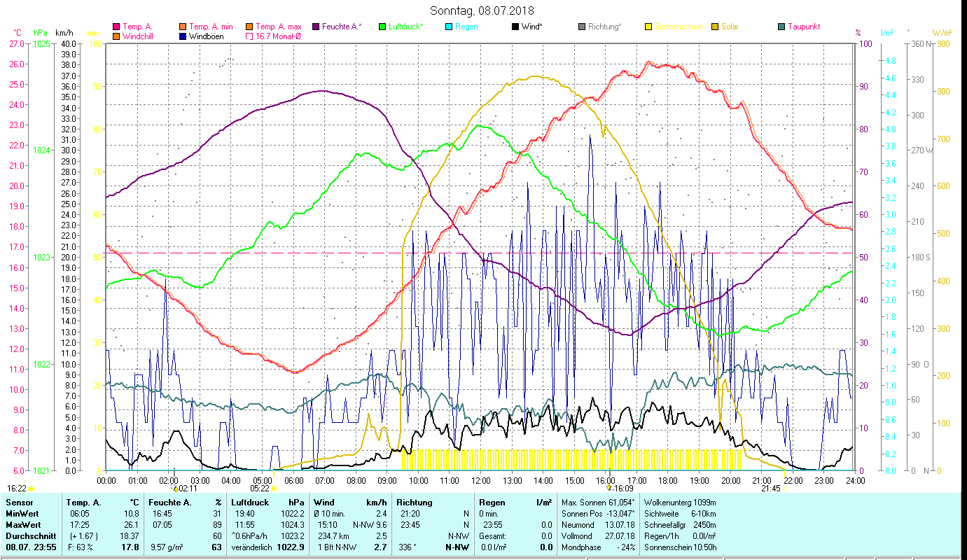Click the current temperature value 17.8
Viewport: 967px width, 560px height.
pos(130,547)
